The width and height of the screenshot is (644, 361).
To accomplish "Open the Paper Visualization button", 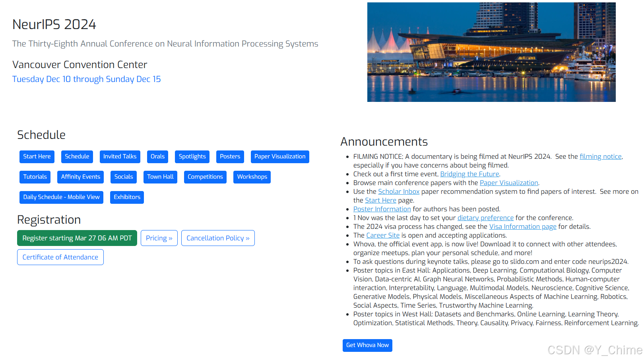I will coord(280,156).
